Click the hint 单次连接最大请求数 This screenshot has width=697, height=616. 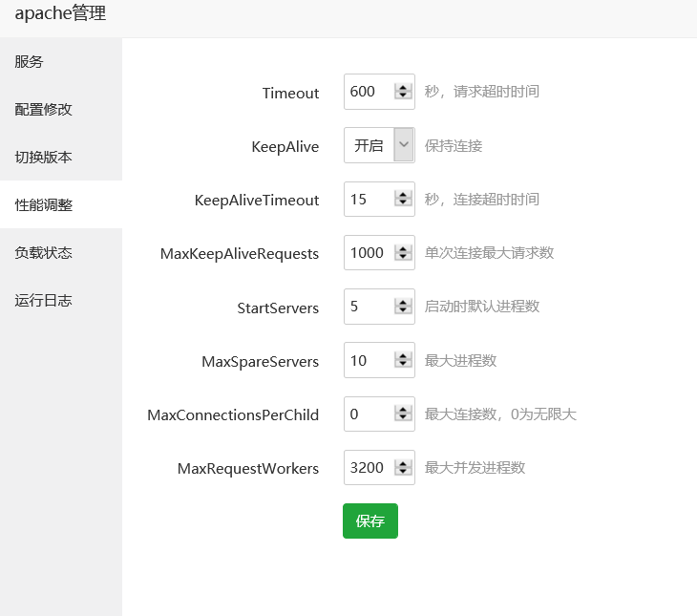[489, 253]
